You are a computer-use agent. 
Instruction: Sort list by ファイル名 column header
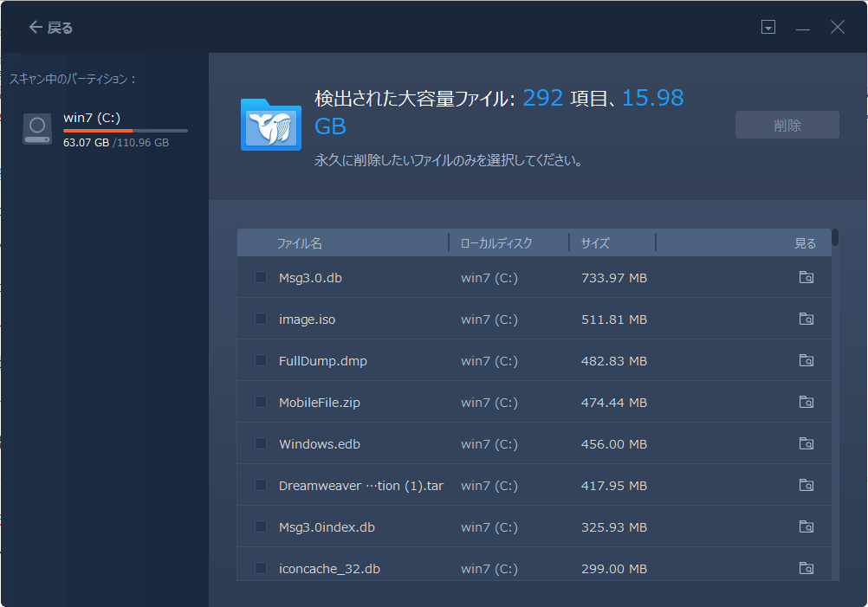coord(299,243)
